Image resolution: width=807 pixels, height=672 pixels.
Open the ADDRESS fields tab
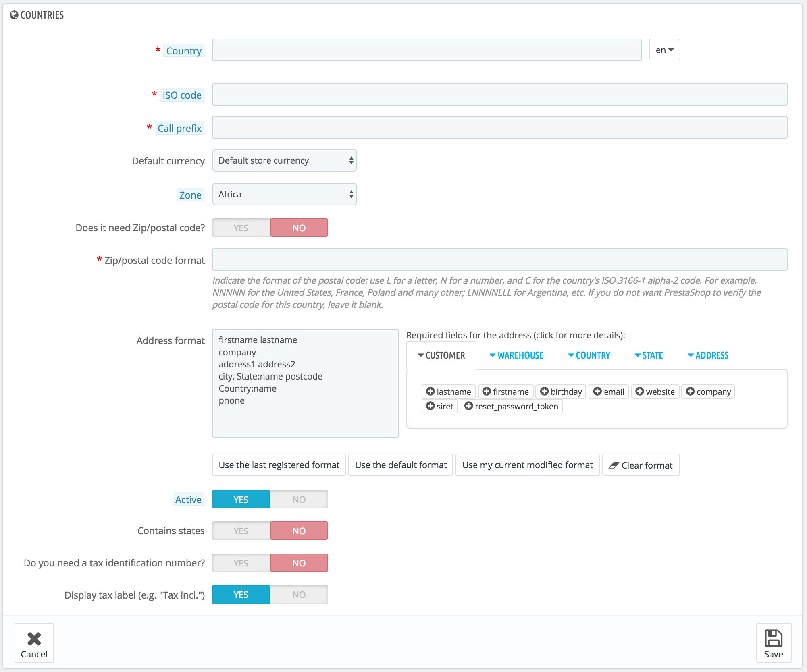(708, 355)
